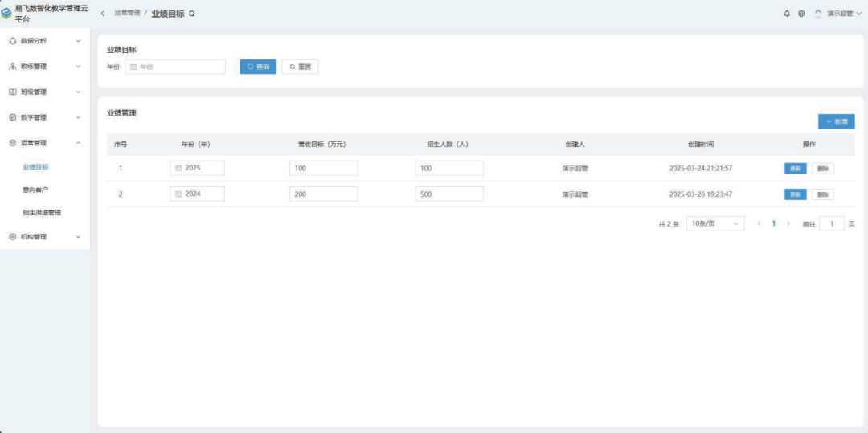
Task: Click the 新增 add button
Action: 836,121
